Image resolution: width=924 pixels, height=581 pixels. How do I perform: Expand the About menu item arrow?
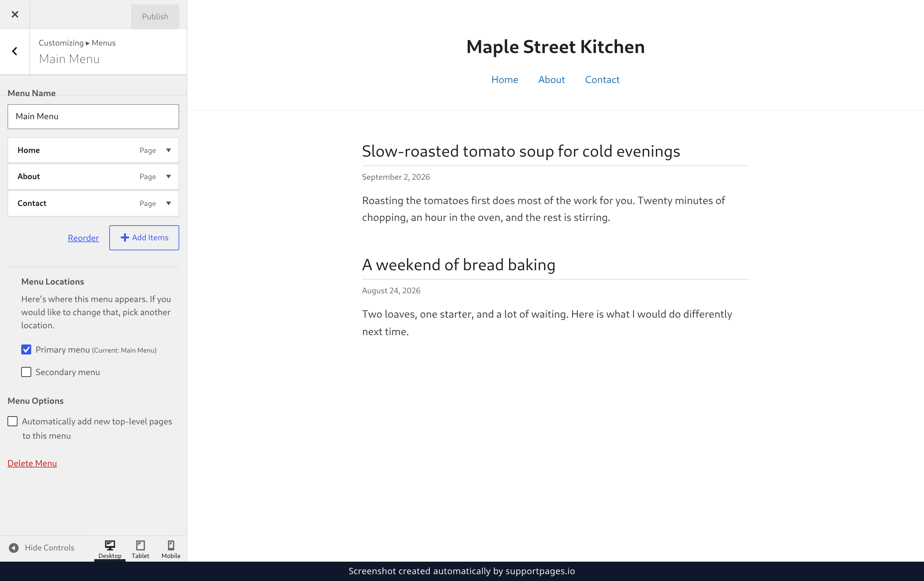(x=169, y=176)
